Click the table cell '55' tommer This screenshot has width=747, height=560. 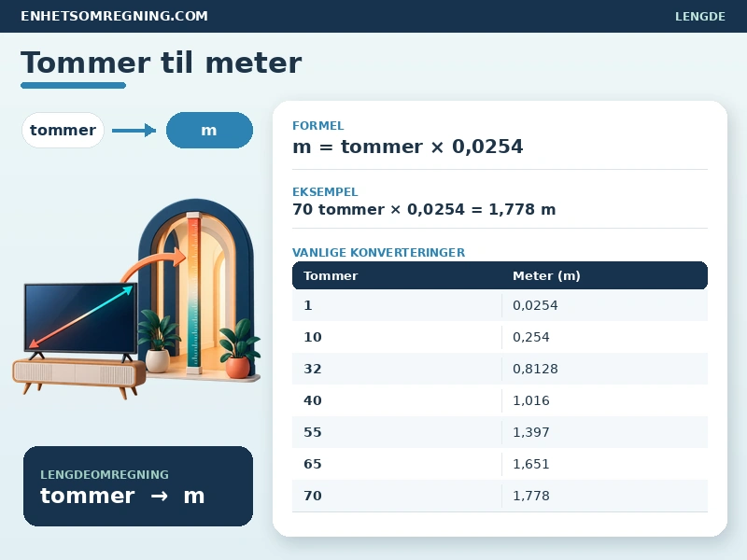point(313,432)
